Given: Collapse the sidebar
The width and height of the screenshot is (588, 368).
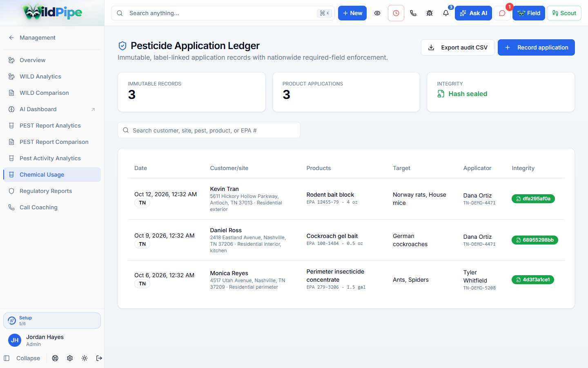Looking at the screenshot, I should tap(22, 358).
